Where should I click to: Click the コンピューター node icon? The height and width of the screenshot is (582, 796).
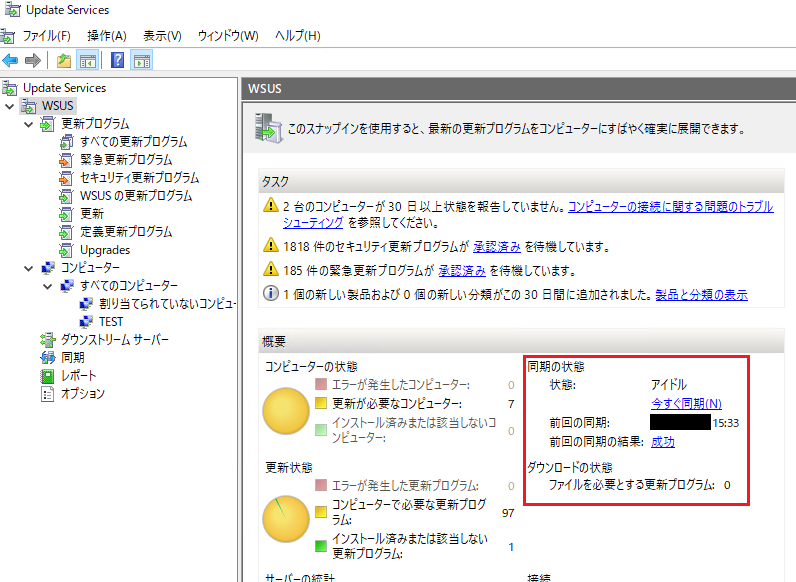pyautogui.click(x=48, y=268)
